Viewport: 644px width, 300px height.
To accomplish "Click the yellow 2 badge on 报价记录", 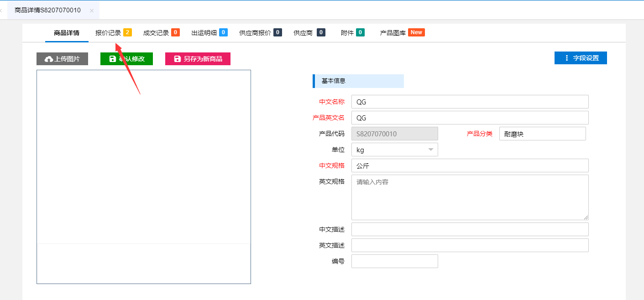I will pos(127,32).
